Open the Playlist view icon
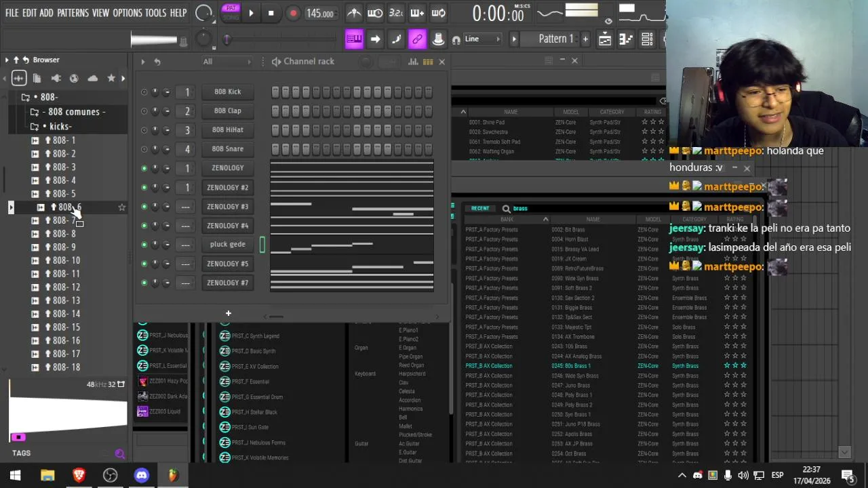 [x=605, y=39]
